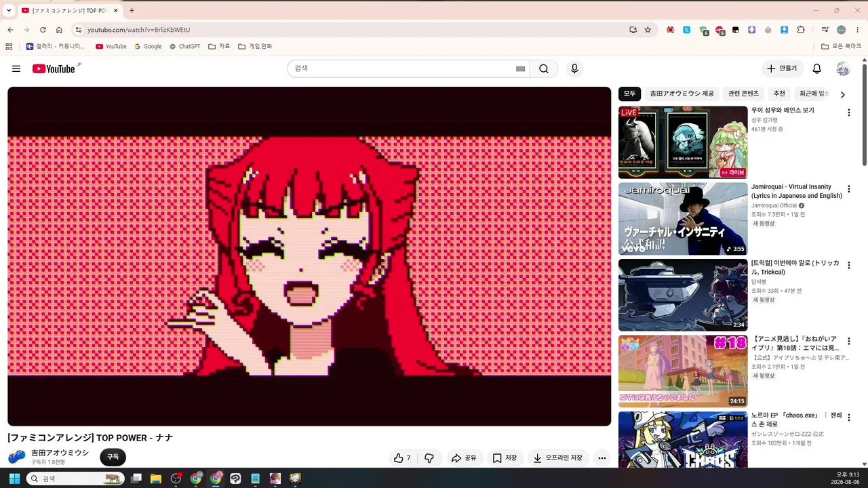Open the Jamiroquai Virtual Insanity thumbnail
This screenshot has height=488, width=868.
click(x=683, y=218)
